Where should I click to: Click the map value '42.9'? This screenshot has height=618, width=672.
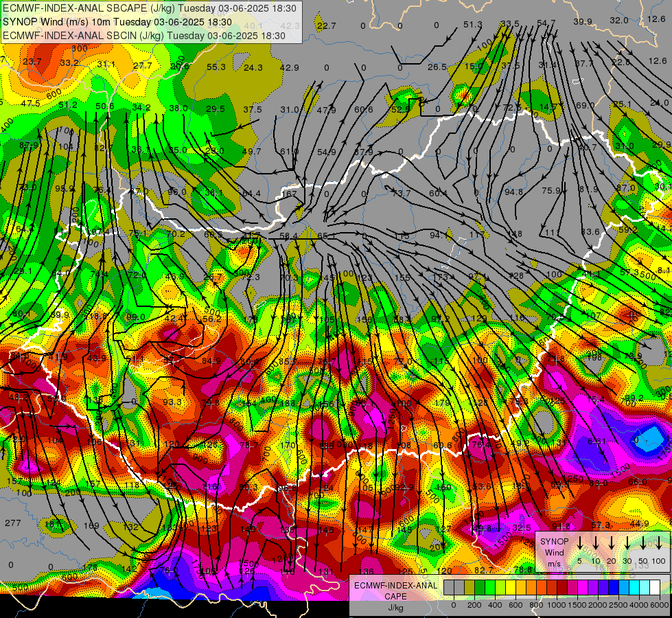(289, 67)
